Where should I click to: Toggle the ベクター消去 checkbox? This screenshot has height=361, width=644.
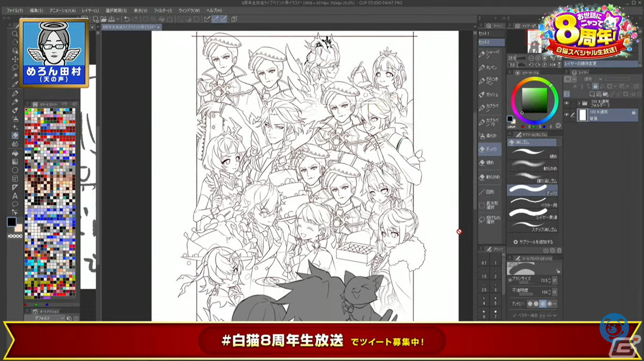click(515, 315)
